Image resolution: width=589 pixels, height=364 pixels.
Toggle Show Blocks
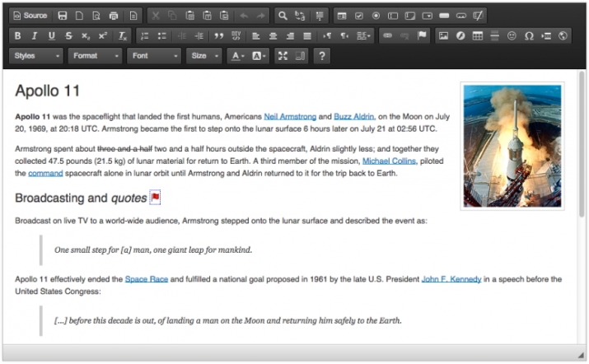[x=300, y=56]
